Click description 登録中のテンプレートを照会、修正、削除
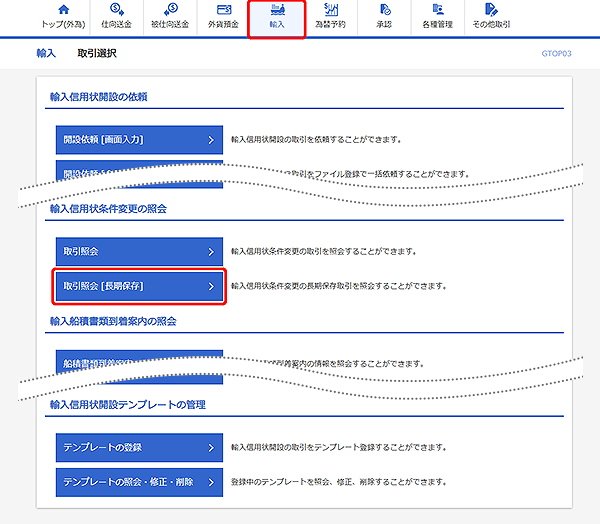The height and width of the screenshot is (524, 600). [x=339, y=482]
